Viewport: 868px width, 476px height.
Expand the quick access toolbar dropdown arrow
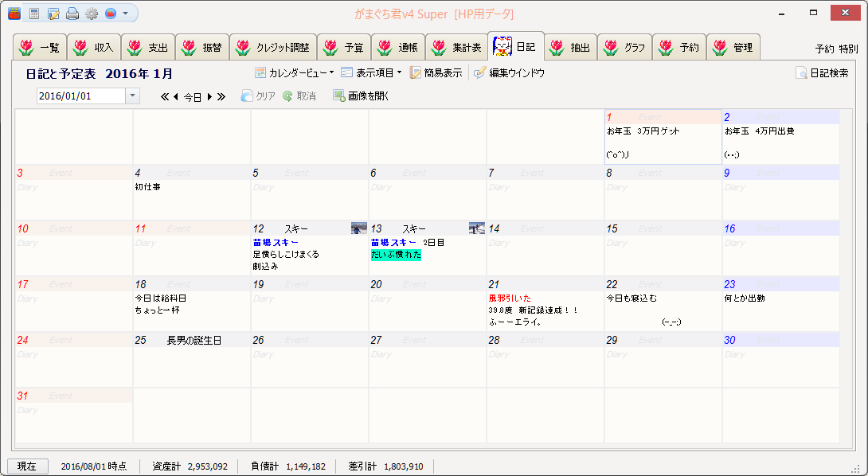pos(125,14)
